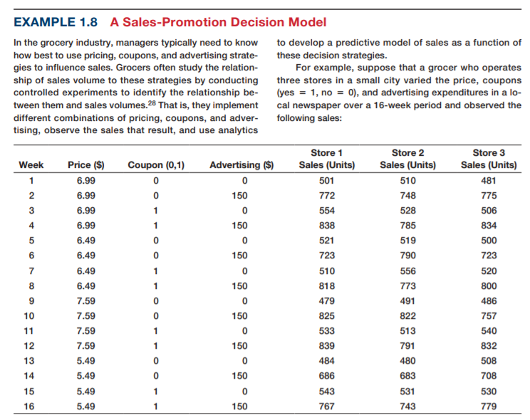Click Store 2 sales value 822

click(x=407, y=316)
